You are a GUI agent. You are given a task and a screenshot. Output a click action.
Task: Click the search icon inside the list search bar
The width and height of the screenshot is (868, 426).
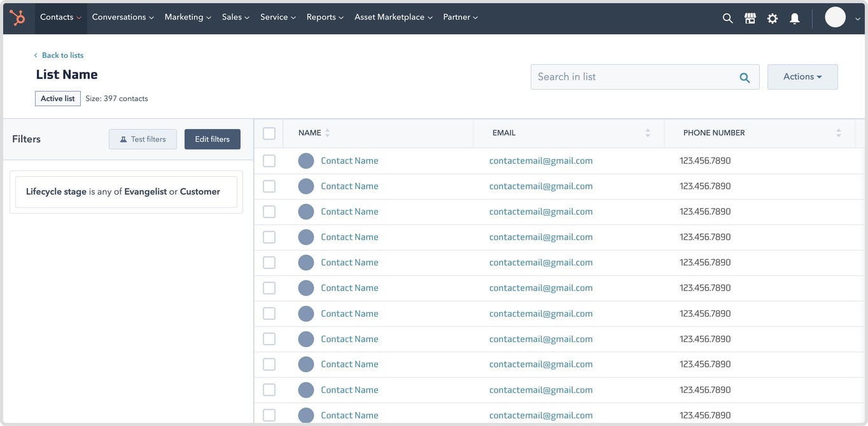(744, 77)
